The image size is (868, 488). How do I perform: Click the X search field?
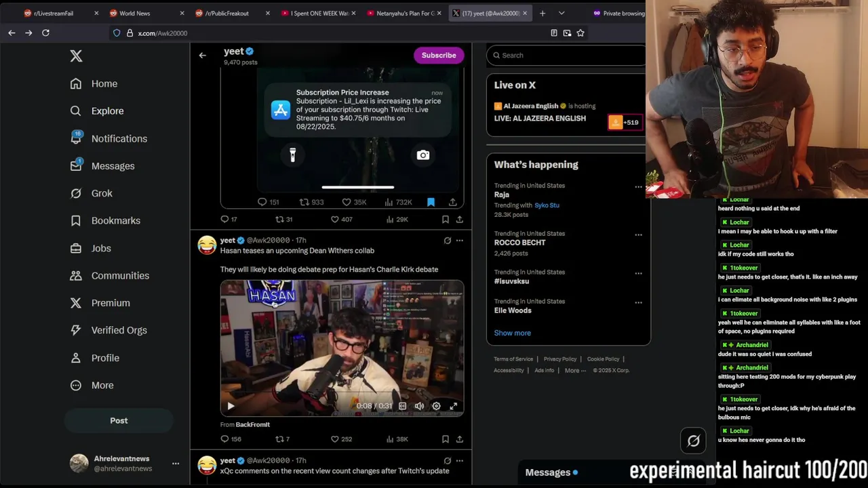click(566, 56)
